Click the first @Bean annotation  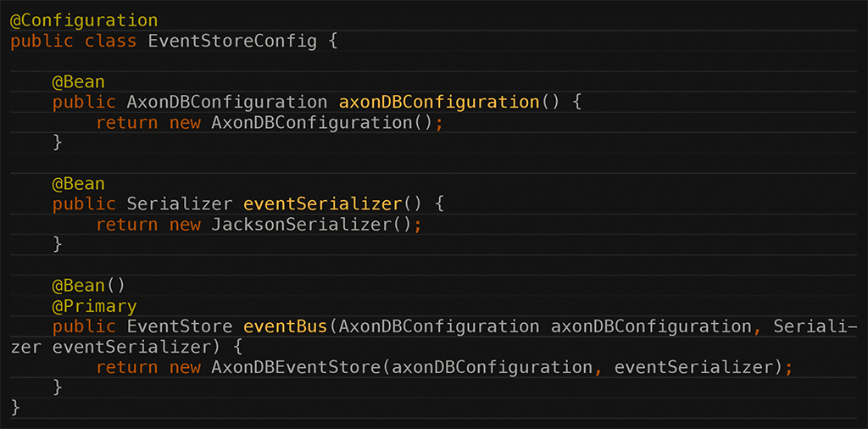click(79, 82)
